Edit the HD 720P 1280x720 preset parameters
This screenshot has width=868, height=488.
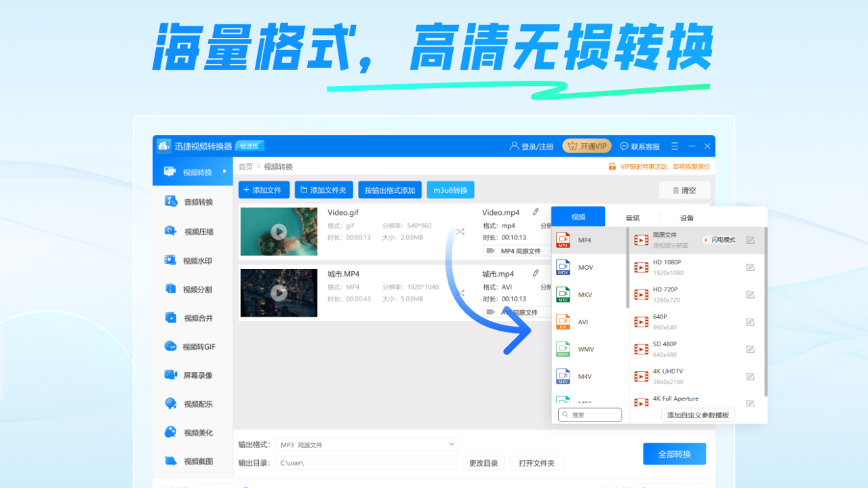tap(750, 295)
